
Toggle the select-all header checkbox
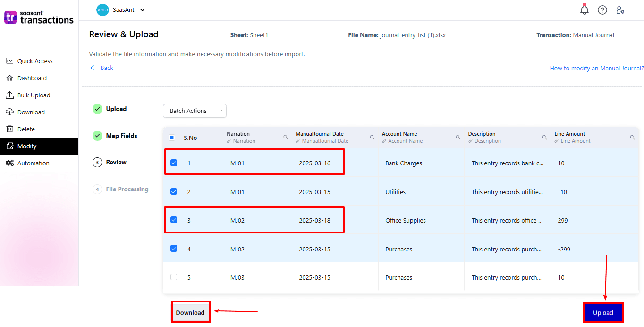[x=172, y=138]
